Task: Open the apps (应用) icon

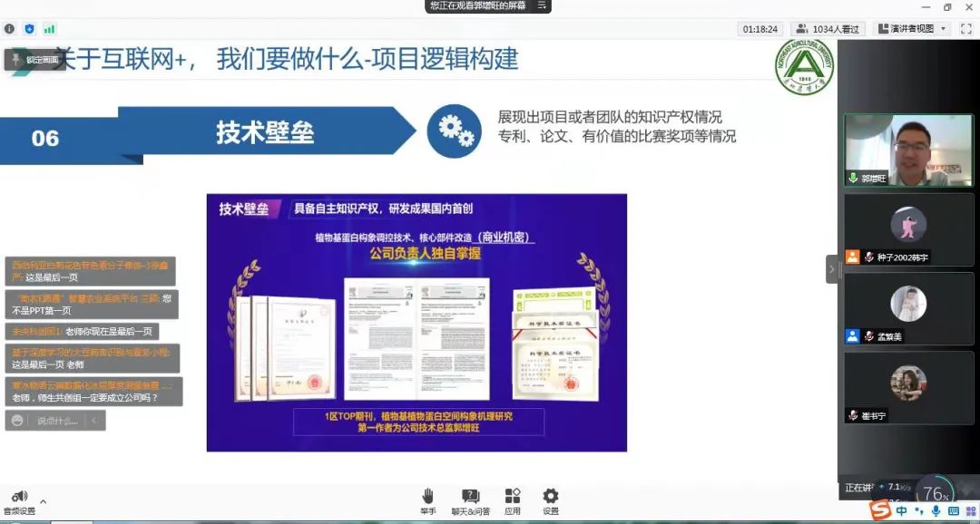Action: tap(513, 496)
